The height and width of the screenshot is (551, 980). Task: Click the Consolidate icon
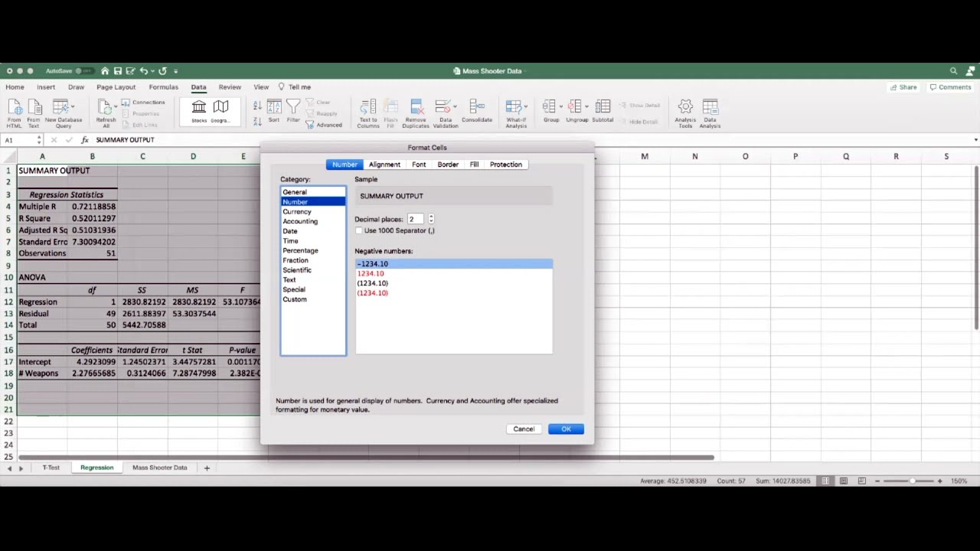coord(477,107)
